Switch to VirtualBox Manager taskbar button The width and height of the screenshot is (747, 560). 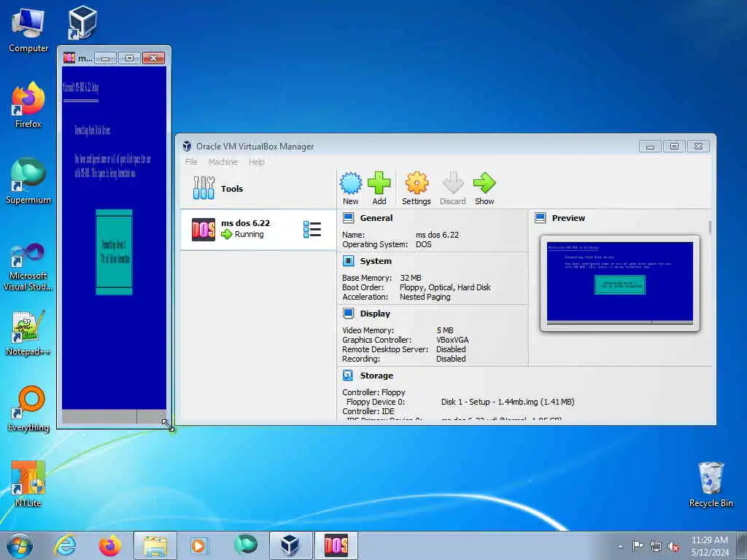click(291, 545)
